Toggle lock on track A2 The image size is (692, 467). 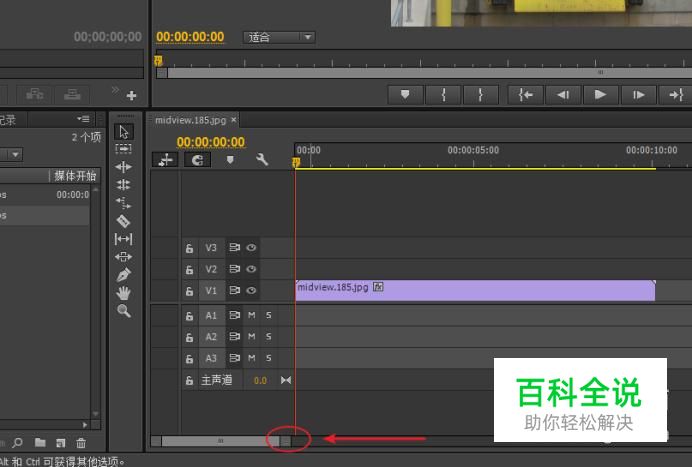click(189, 338)
